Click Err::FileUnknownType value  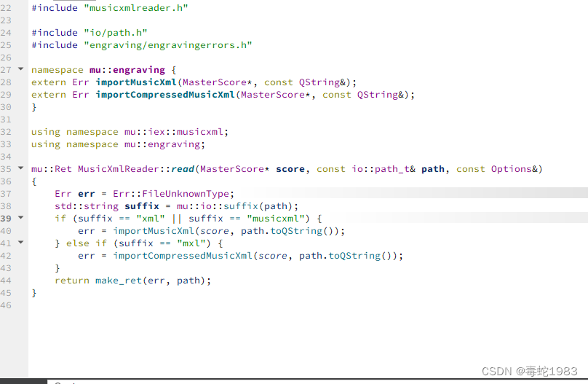coord(170,194)
